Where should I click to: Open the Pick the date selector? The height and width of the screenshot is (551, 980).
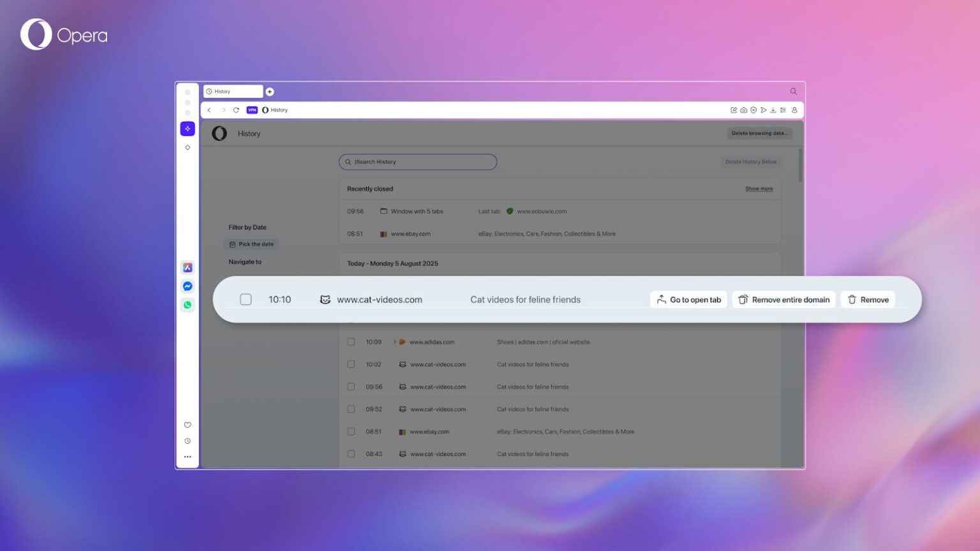(x=251, y=244)
